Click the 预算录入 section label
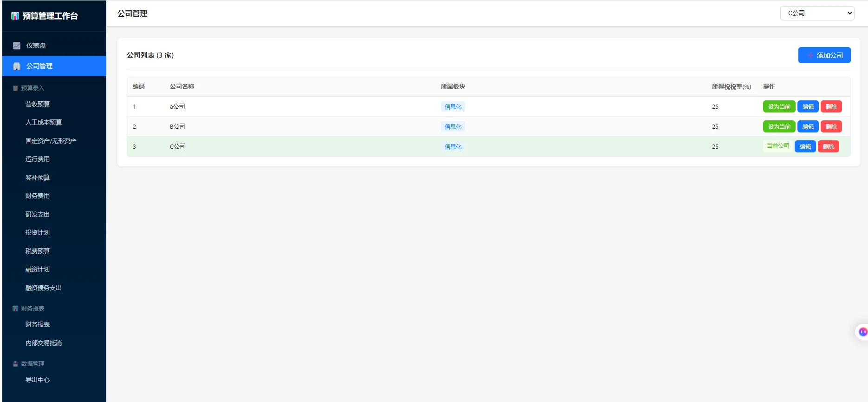 click(32, 88)
